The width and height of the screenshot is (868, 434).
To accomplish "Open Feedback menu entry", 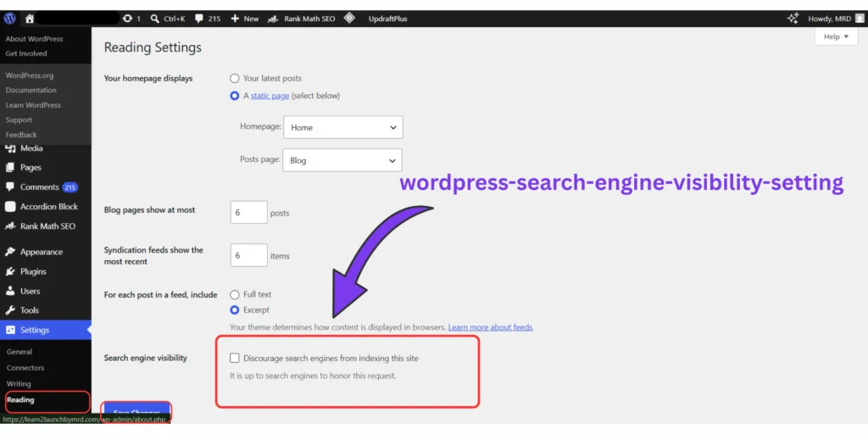I will [x=21, y=135].
